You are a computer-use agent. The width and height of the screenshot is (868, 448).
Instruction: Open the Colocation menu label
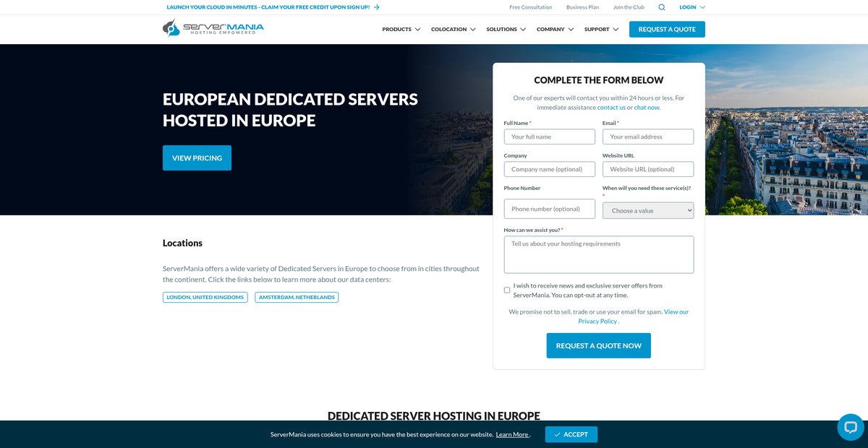(448, 30)
